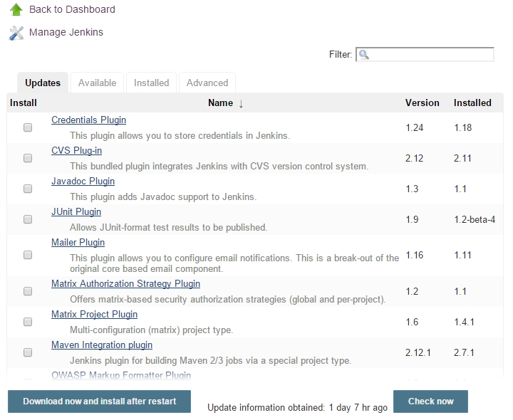
Task: Click the Javadoc support description text
Action: coord(163,196)
